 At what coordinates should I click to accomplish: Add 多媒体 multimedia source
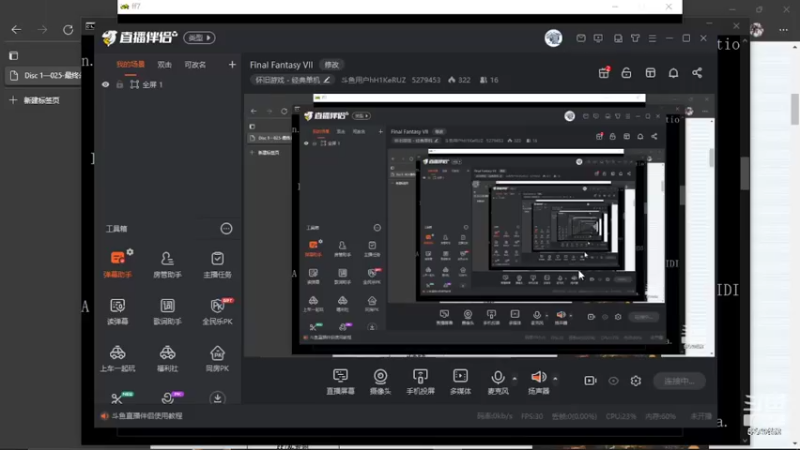pos(460,381)
